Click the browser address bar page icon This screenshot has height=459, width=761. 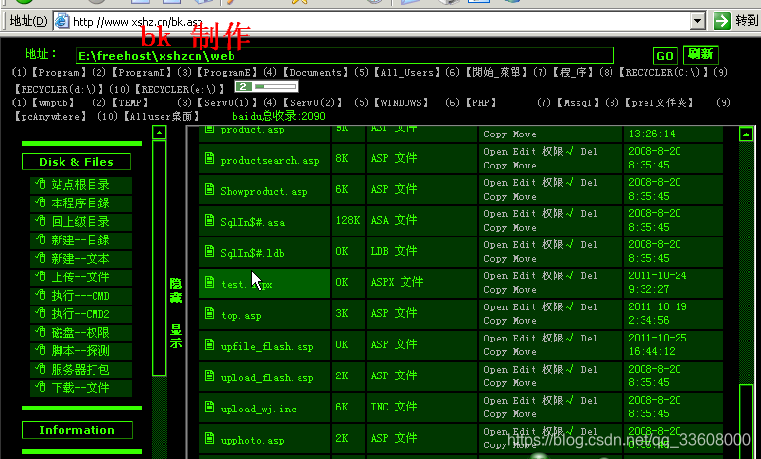[x=62, y=21]
